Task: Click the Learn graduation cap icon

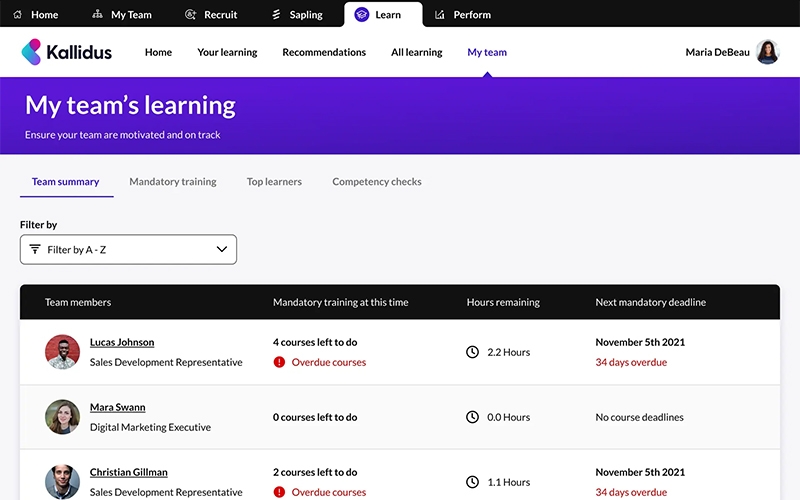Action: point(362,15)
